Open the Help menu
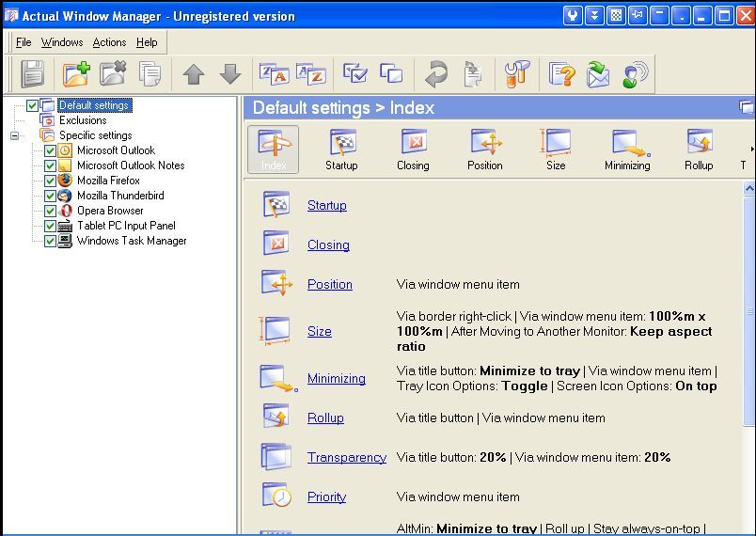The height and width of the screenshot is (536, 756). (x=147, y=42)
